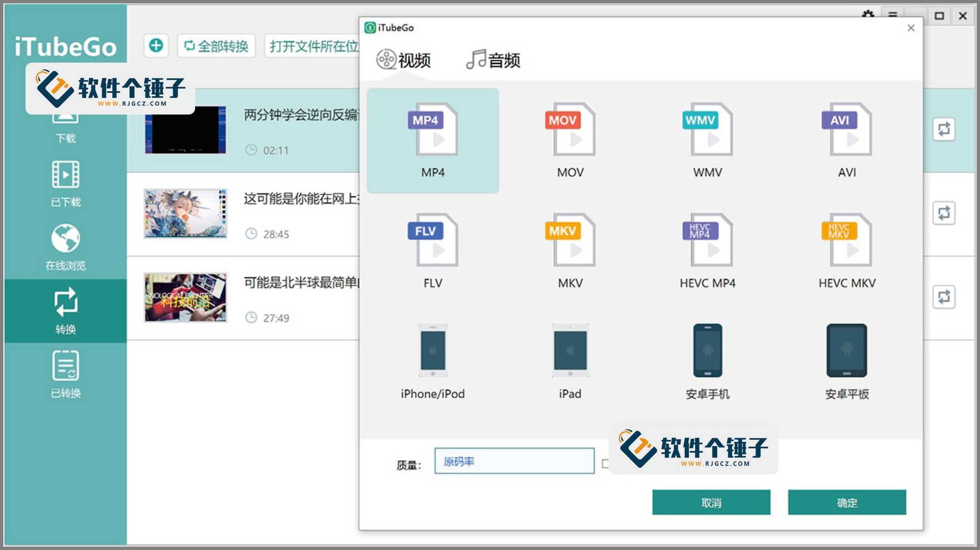
Task: Convert the 28:45 video row
Action: click(x=944, y=213)
